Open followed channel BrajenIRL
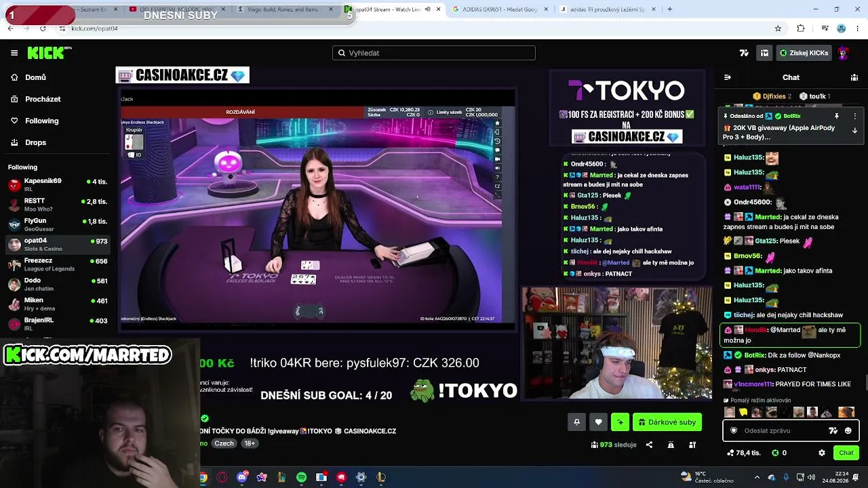The image size is (868, 488). coord(57,323)
